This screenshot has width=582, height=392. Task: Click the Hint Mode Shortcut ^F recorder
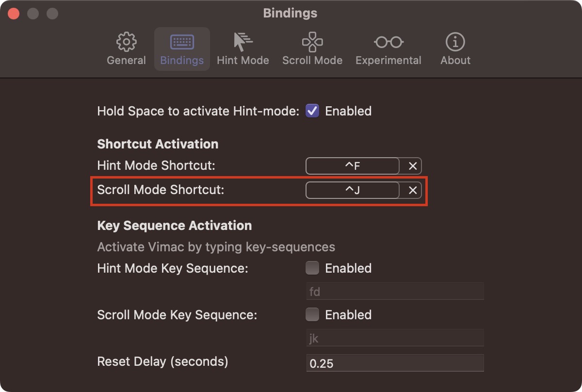coord(353,166)
